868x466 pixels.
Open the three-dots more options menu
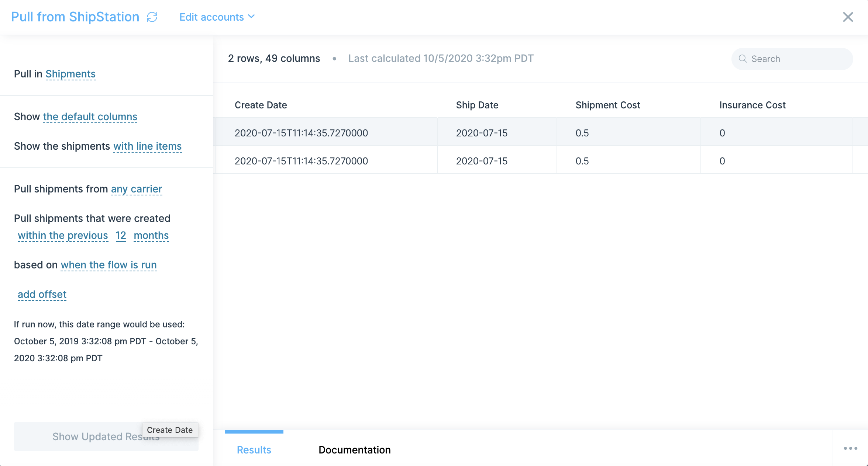click(850, 448)
